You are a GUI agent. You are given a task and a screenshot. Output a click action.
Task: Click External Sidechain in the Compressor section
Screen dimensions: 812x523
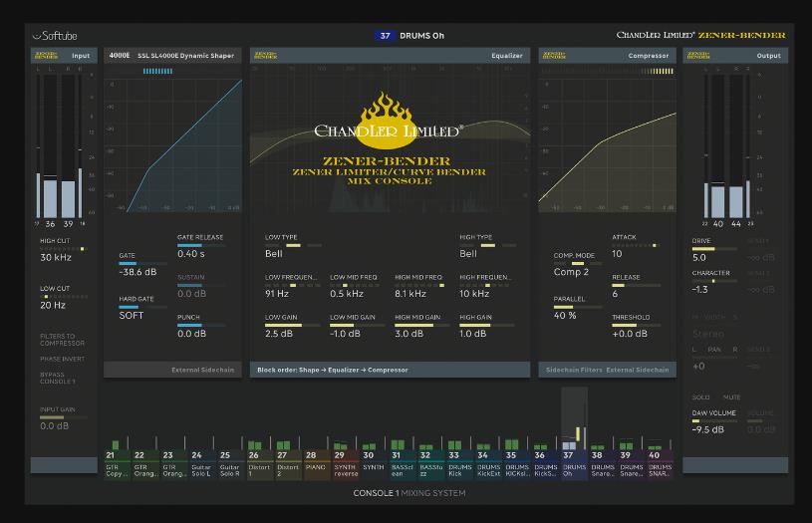(638, 370)
